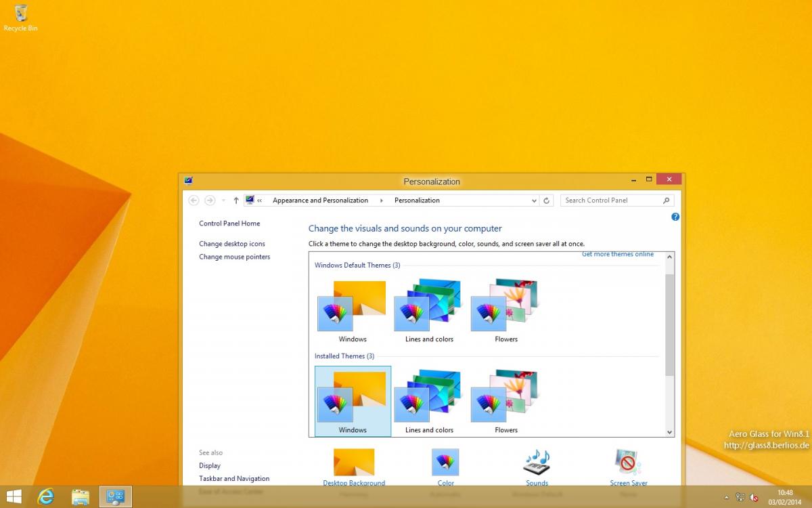Open the Start button on taskbar
Image resolution: width=812 pixels, height=508 pixels.
point(14,496)
